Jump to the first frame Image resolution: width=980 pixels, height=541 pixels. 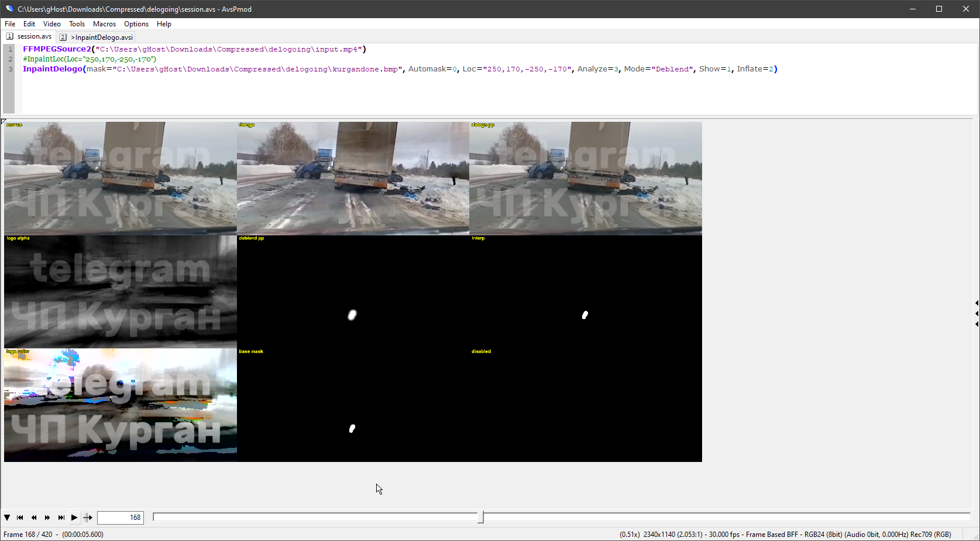point(20,518)
